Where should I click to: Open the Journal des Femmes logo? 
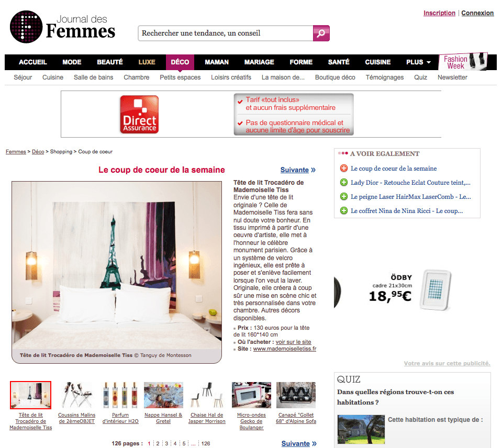(62, 27)
